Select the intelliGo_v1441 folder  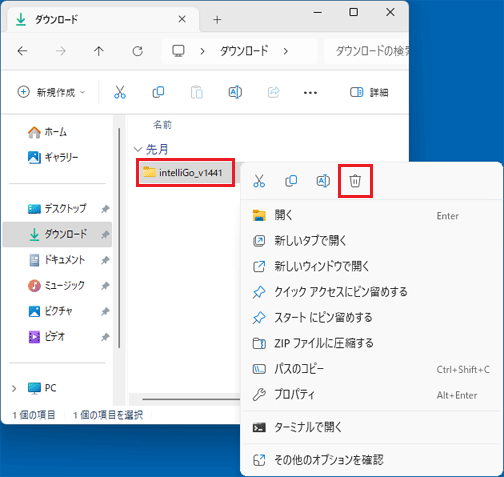point(185,173)
